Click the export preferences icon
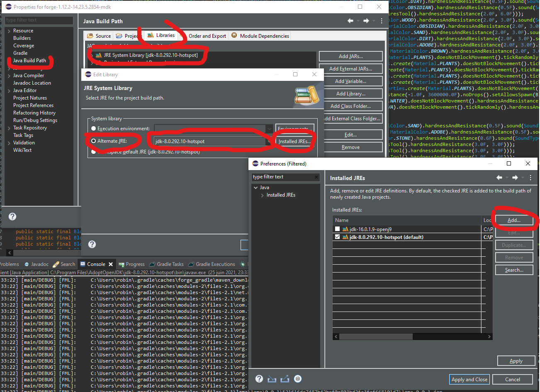 click(x=285, y=379)
